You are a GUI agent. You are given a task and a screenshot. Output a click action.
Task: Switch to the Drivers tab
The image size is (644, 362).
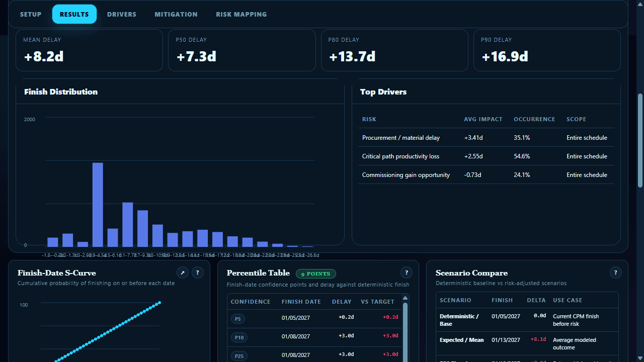tap(122, 14)
